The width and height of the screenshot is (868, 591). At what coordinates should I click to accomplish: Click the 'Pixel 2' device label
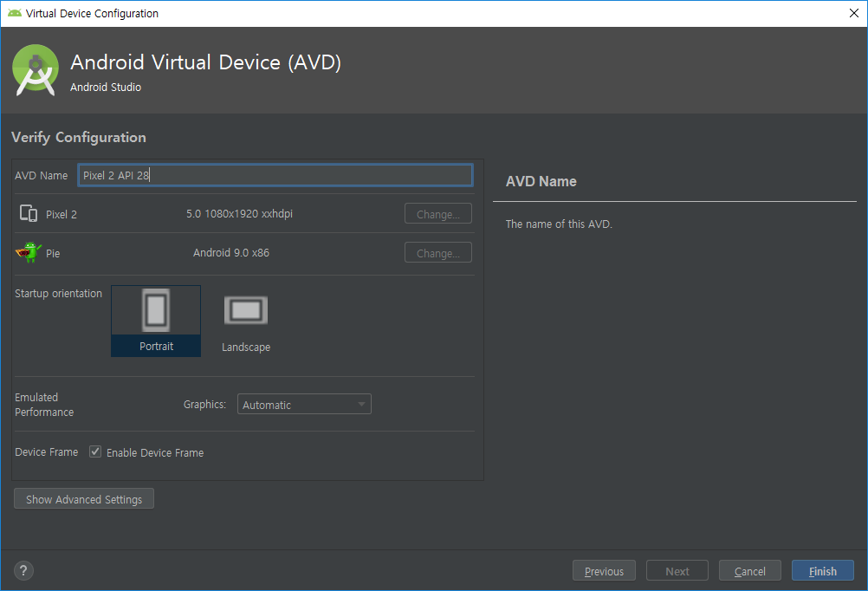(62, 214)
